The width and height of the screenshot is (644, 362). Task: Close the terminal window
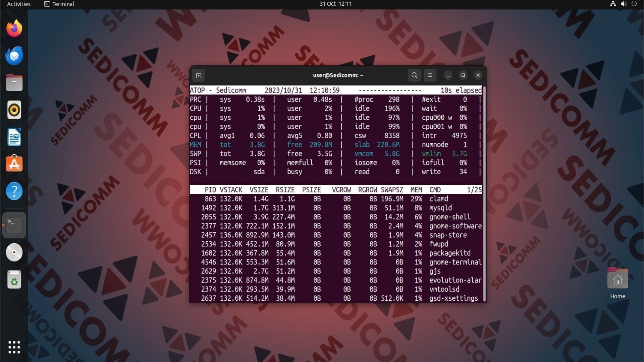tap(478, 75)
